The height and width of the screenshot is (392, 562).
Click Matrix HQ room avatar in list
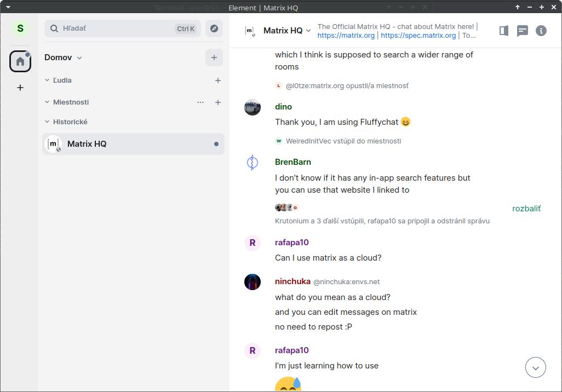(53, 144)
